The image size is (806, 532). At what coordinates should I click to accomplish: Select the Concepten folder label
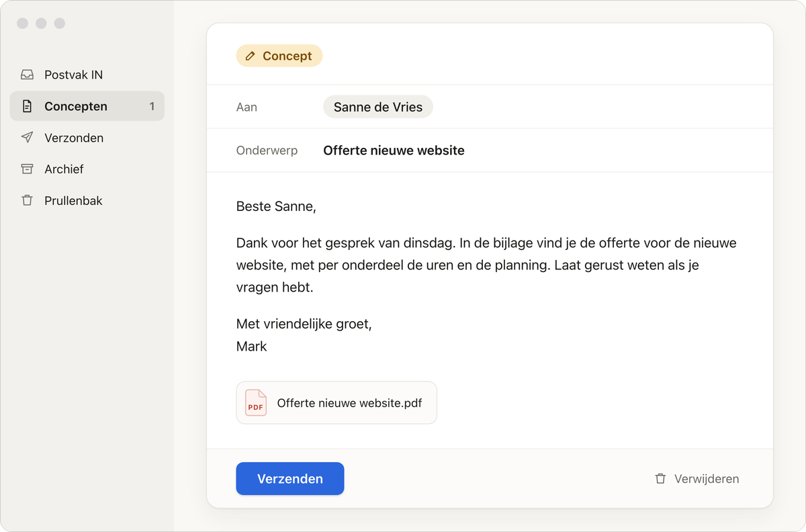tap(76, 106)
